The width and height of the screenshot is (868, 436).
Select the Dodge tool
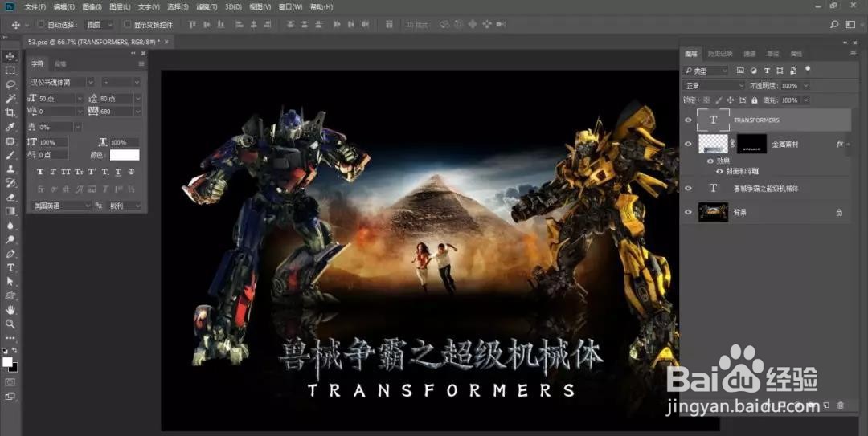coord(10,239)
